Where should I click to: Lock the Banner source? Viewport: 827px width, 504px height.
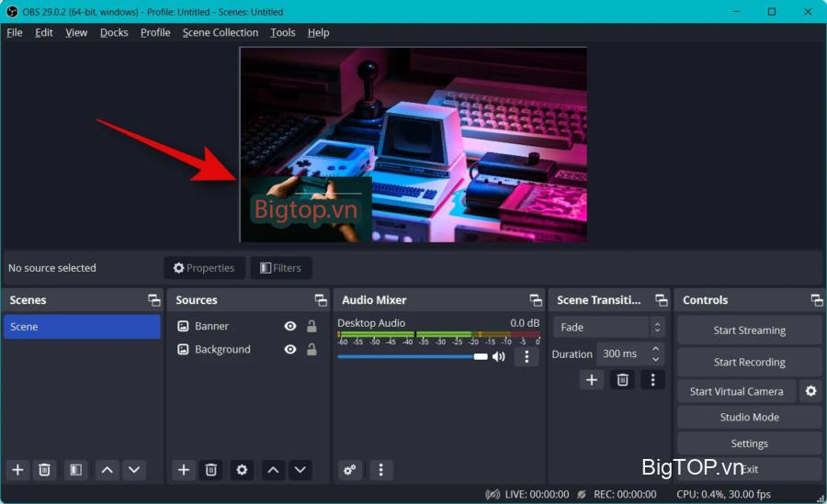[x=312, y=326]
